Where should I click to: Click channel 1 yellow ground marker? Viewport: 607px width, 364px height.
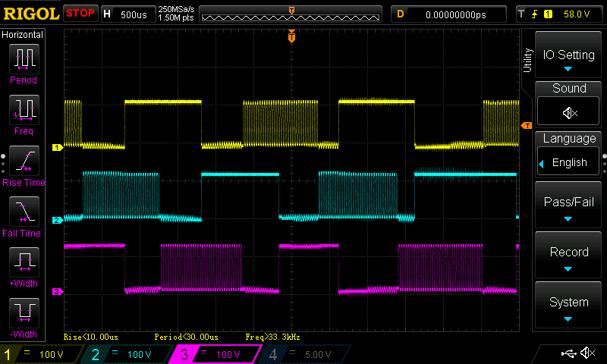click(58, 147)
